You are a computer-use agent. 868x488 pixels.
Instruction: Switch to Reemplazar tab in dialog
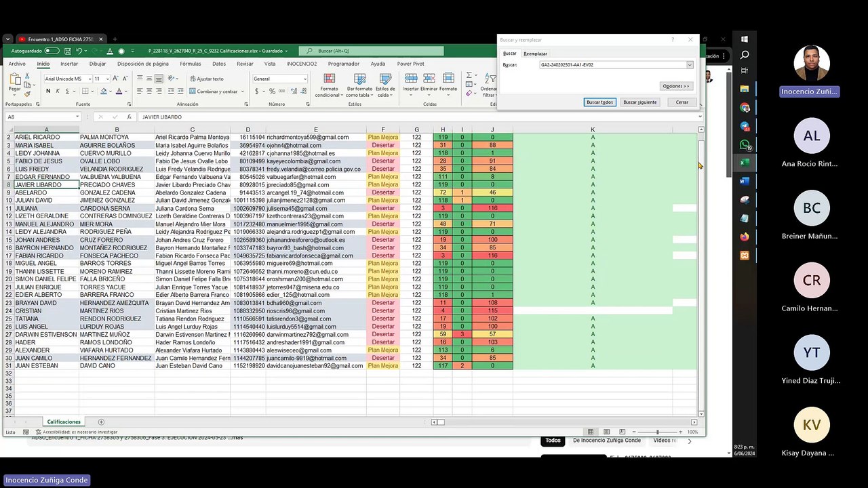[535, 54]
